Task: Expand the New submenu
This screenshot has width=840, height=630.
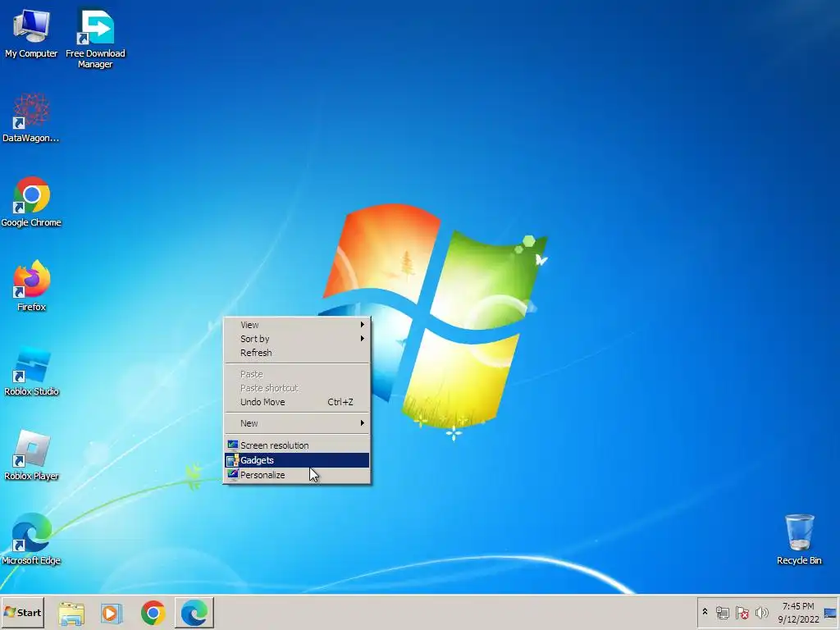Action: tap(297, 423)
